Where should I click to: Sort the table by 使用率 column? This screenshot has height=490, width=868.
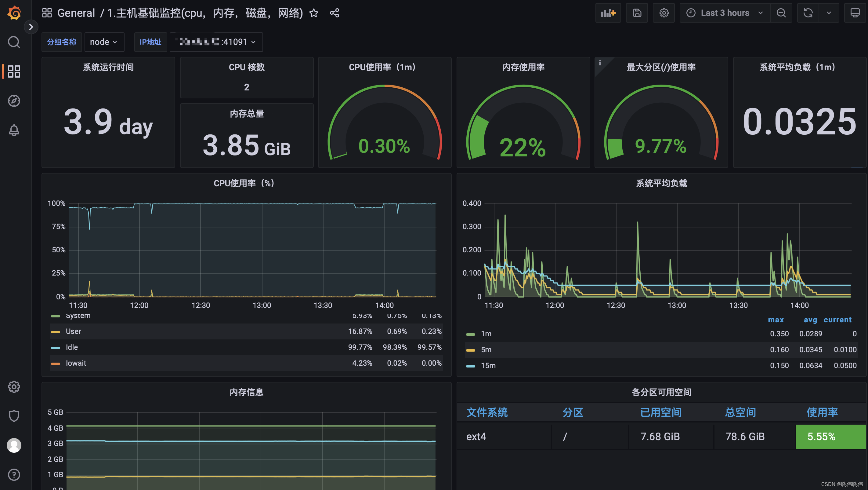822,412
